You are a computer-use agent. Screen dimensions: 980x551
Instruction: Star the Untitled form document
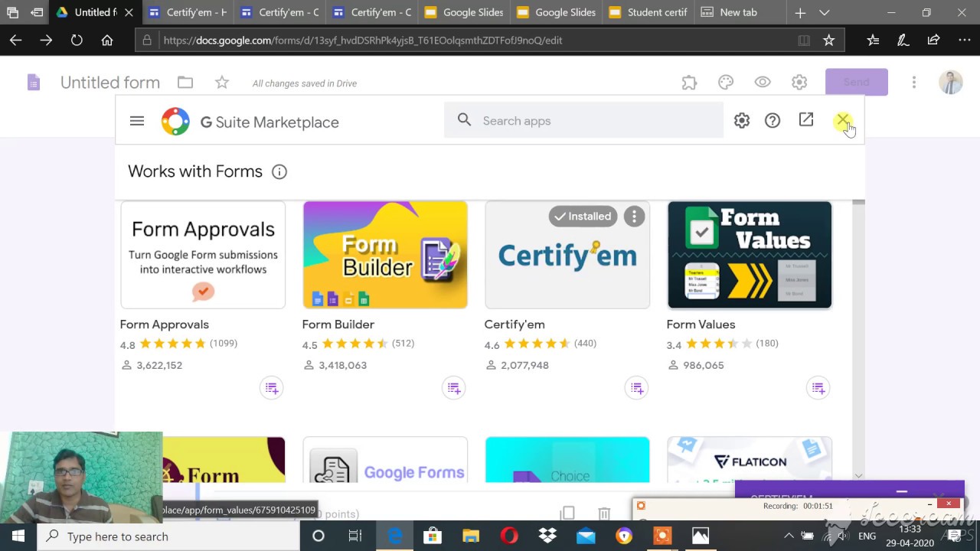click(x=222, y=83)
